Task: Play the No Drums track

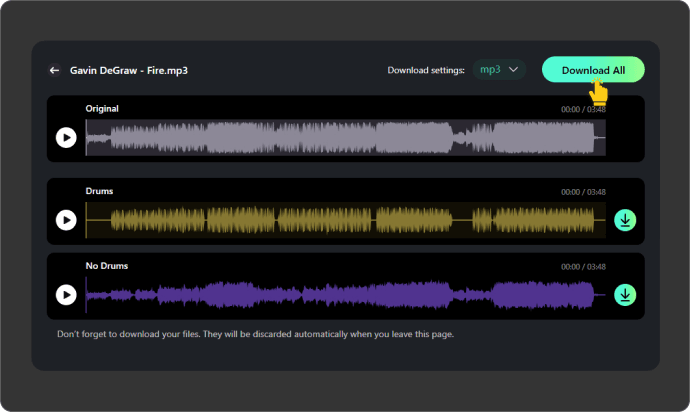Action: click(66, 294)
